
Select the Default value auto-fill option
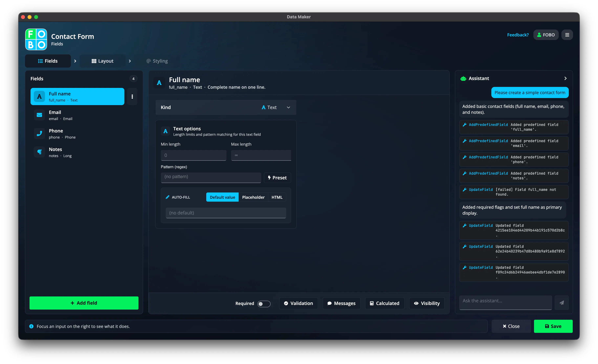pyautogui.click(x=222, y=197)
